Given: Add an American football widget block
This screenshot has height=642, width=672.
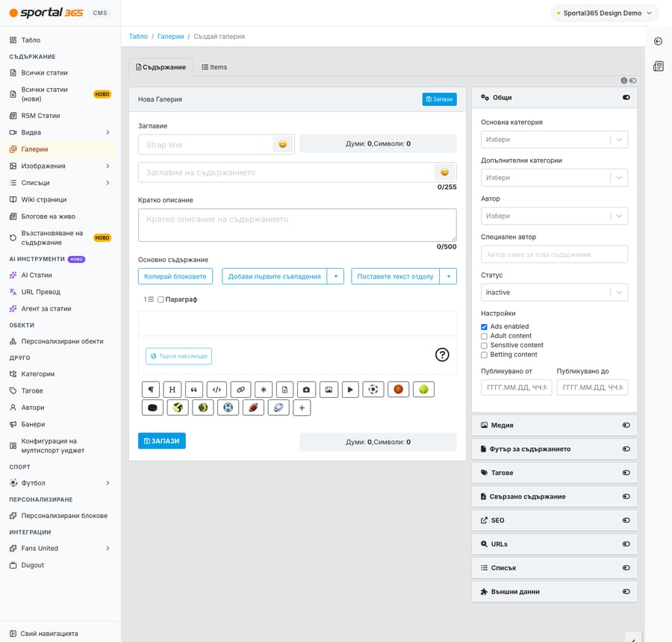Looking at the screenshot, I should pyautogui.click(x=253, y=408).
